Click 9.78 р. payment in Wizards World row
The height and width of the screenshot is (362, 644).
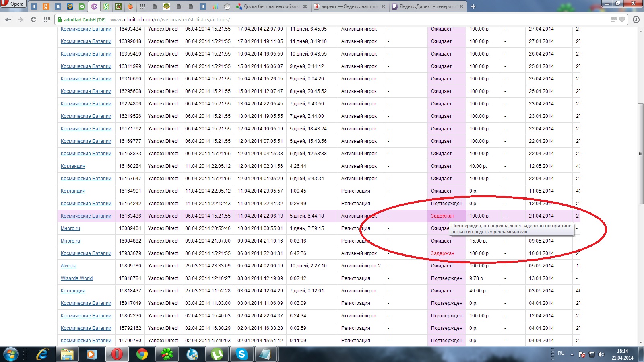(477, 278)
